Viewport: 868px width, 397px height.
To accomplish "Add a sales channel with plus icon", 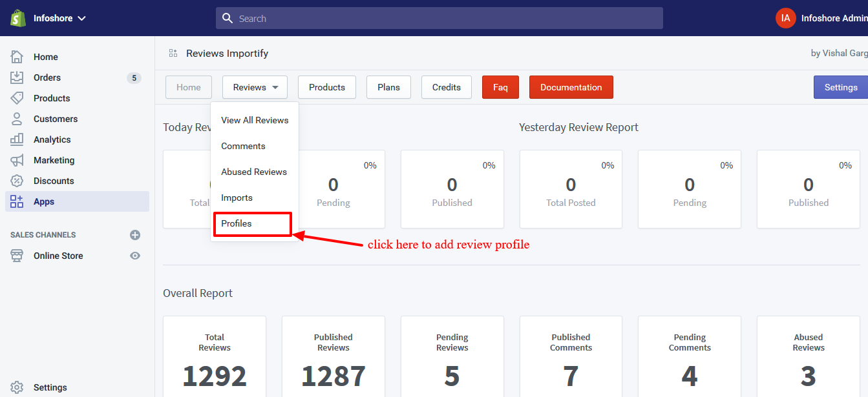I will pyautogui.click(x=135, y=235).
